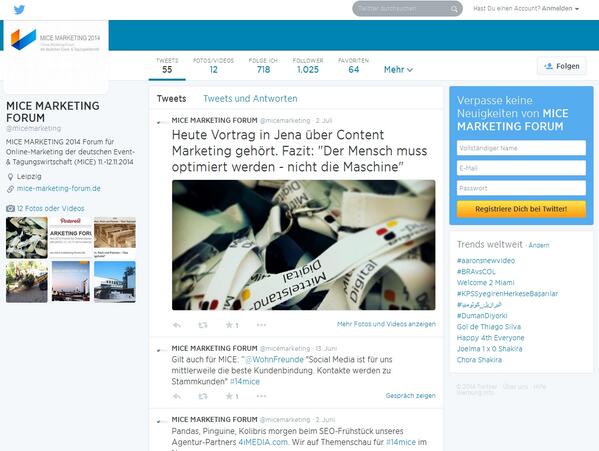Expand the Mehr dropdown

pos(398,70)
